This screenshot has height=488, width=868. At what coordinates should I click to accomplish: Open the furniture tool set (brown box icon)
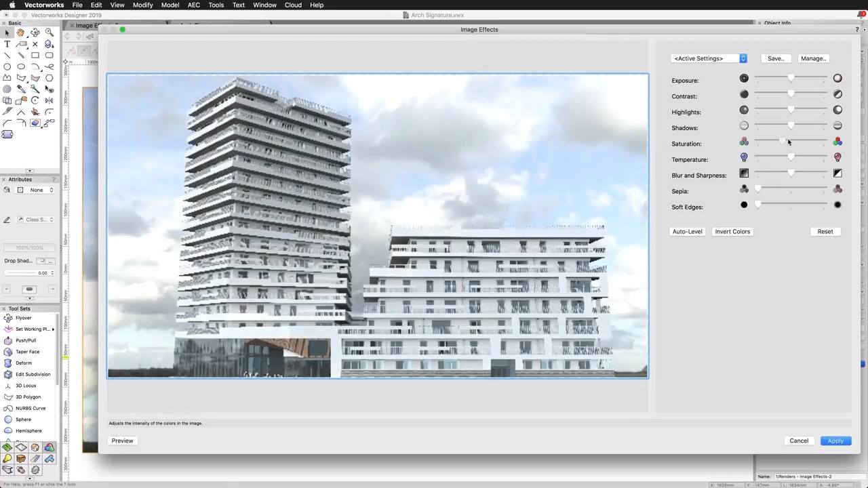point(21,459)
